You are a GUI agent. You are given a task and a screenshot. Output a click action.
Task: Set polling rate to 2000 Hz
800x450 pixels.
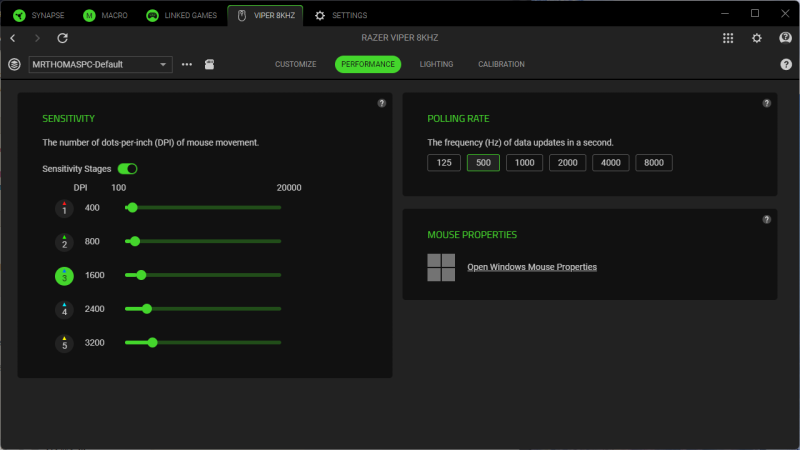tap(567, 163)
